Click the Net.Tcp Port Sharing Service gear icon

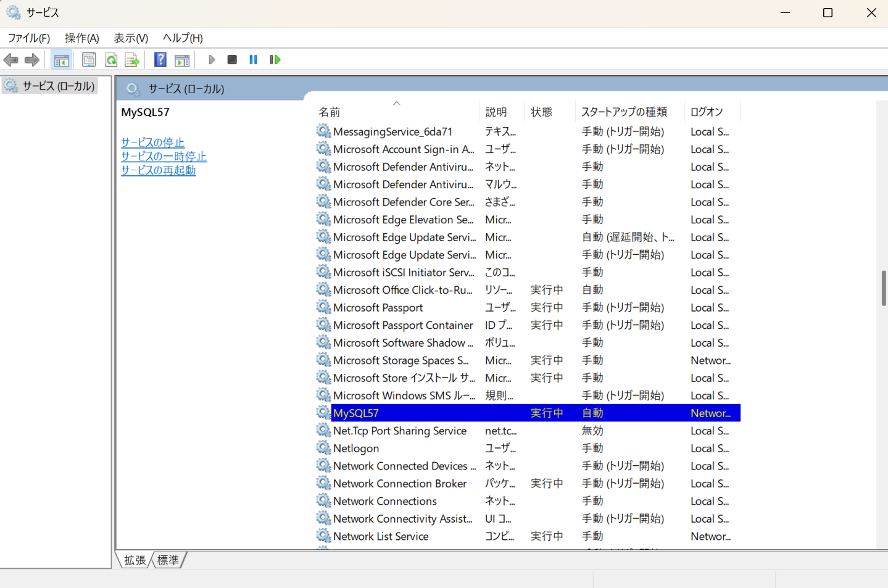(323, 430)
